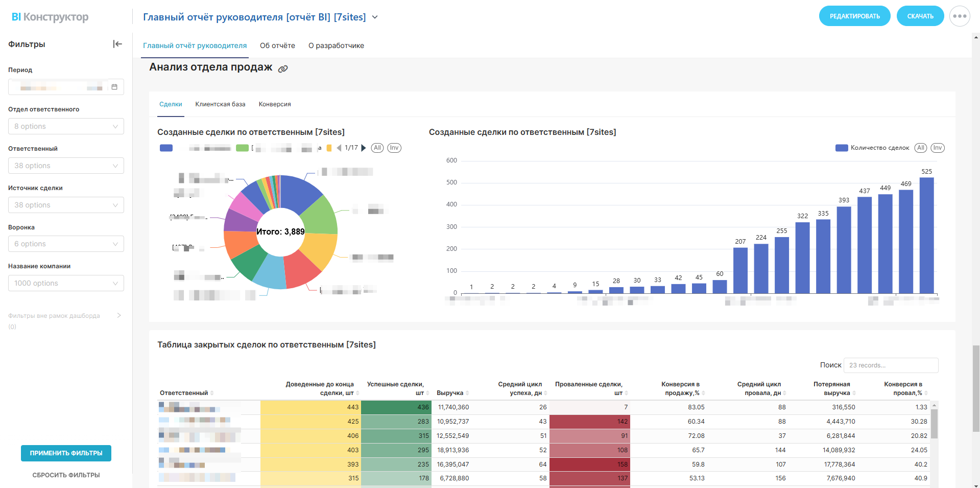Image resolution: width=980 pixels, height=488 pixels.
Task: Expand the Воронка filter dropdown
Action: tap(66, 244)
